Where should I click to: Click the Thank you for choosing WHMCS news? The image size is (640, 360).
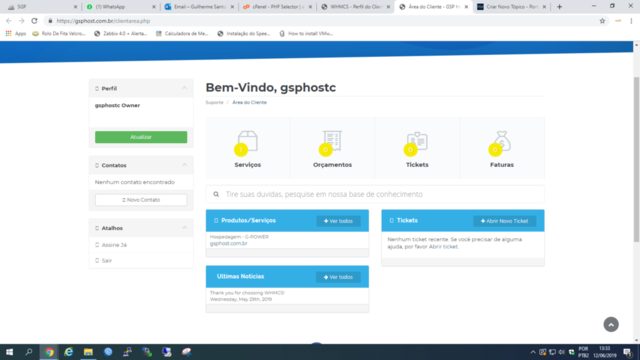[x=247, y=293]
